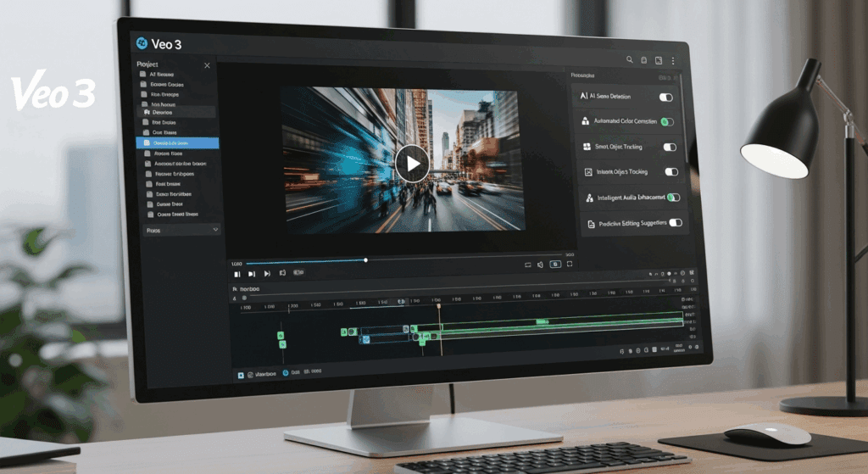Image resolution: width=868 pixels, height=474 pixels.
Task: Click the AI Scene Detection icon
Action: click(x=584, y=97)
